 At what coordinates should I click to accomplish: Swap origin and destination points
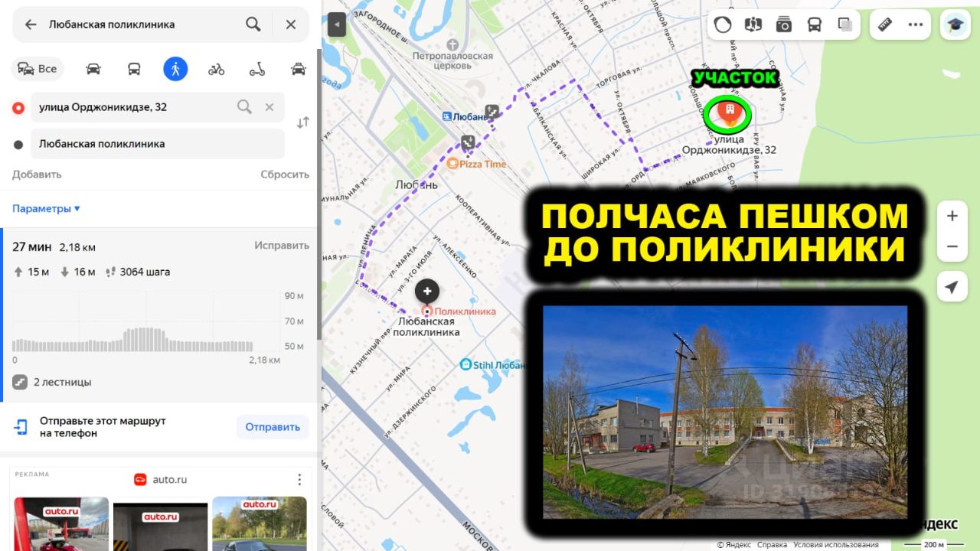tap(303, 122)
